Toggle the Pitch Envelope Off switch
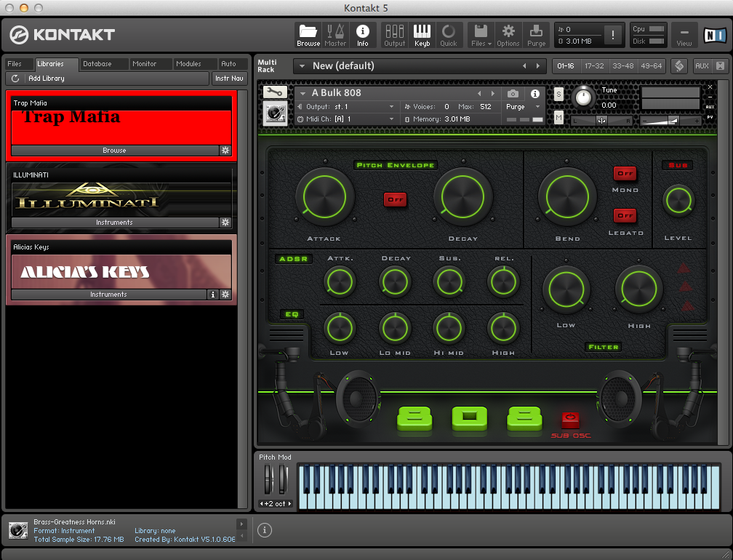 (x=395, y=199)
